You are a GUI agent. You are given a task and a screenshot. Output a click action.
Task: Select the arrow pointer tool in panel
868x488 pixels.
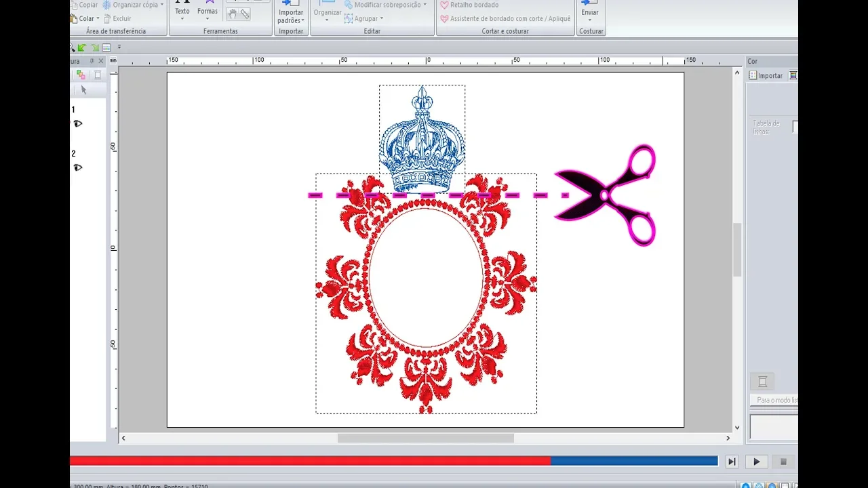[83, 89]
